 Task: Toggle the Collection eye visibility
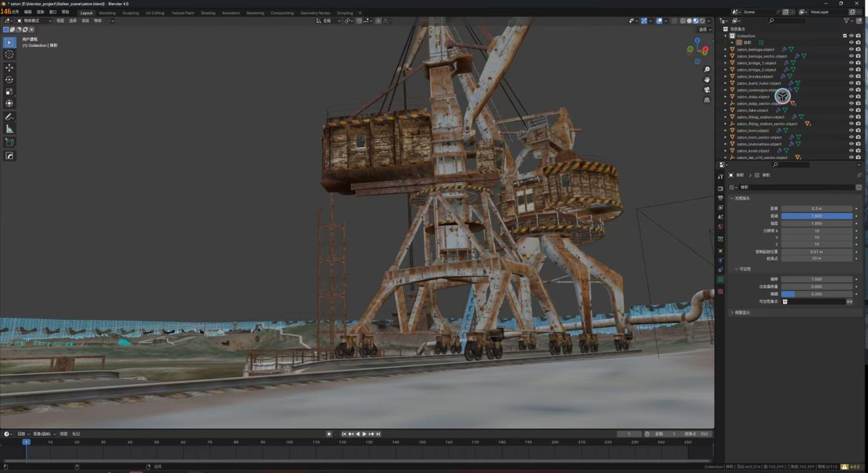851,36
